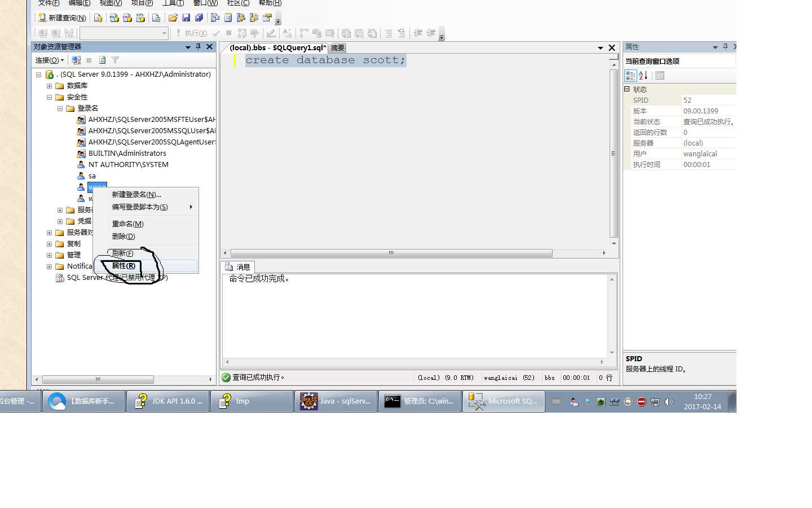
Task: Expand the 管理 folder
Action: [49, 255]
